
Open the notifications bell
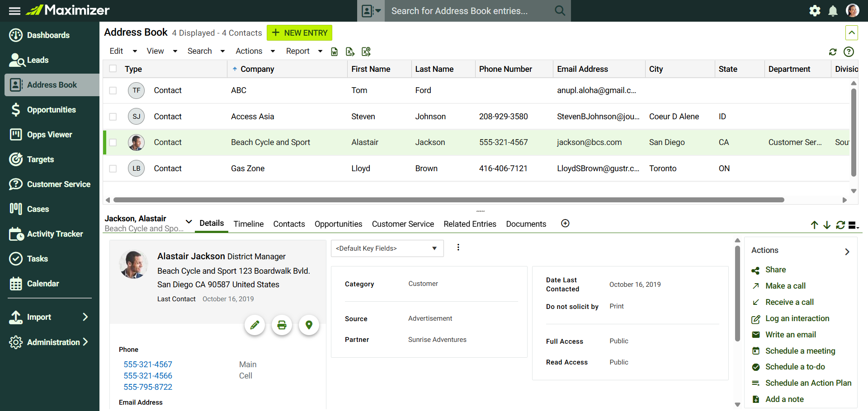coord(833,10)
